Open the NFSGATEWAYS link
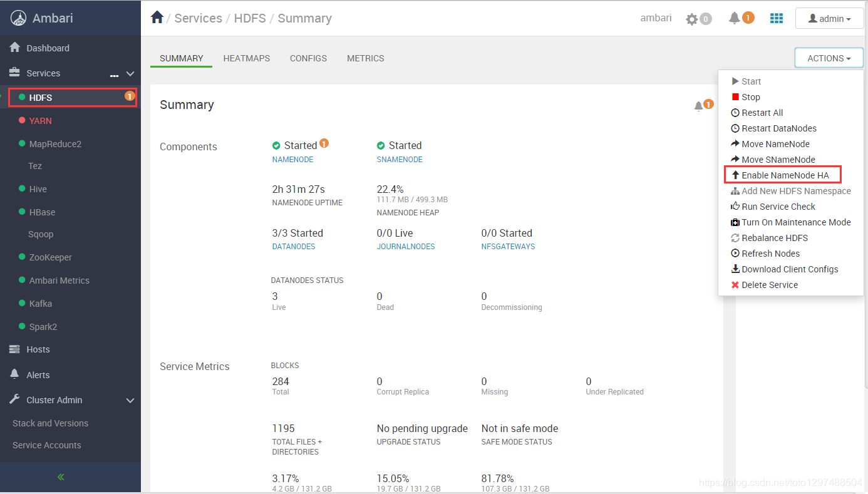 coord(508,247)
